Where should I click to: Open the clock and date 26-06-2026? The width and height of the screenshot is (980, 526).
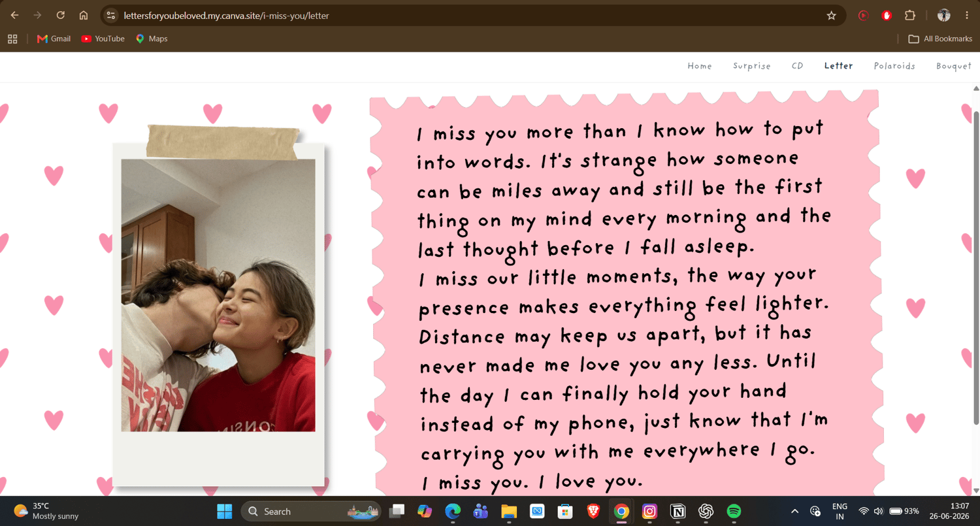pos(951,511)
